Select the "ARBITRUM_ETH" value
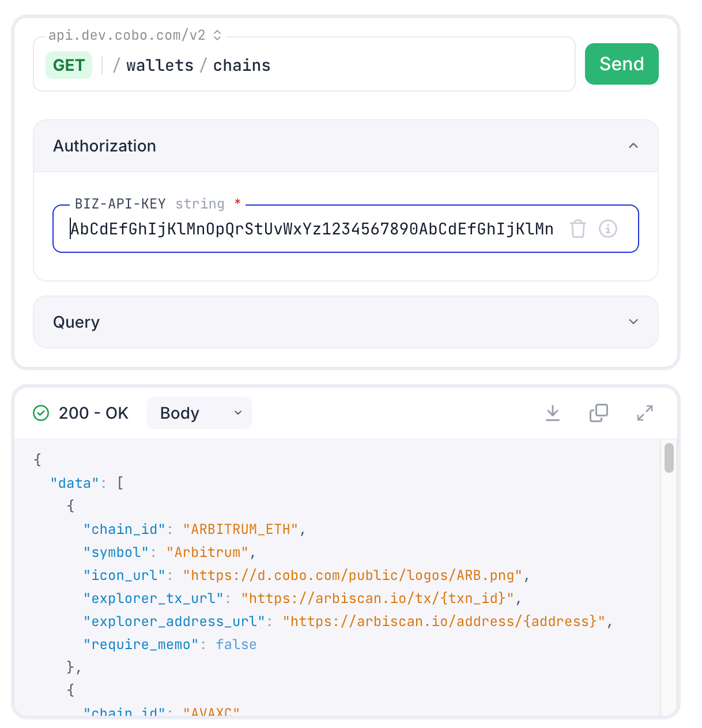The height and width of the screenshot is (728, 702). coord(240,529)
